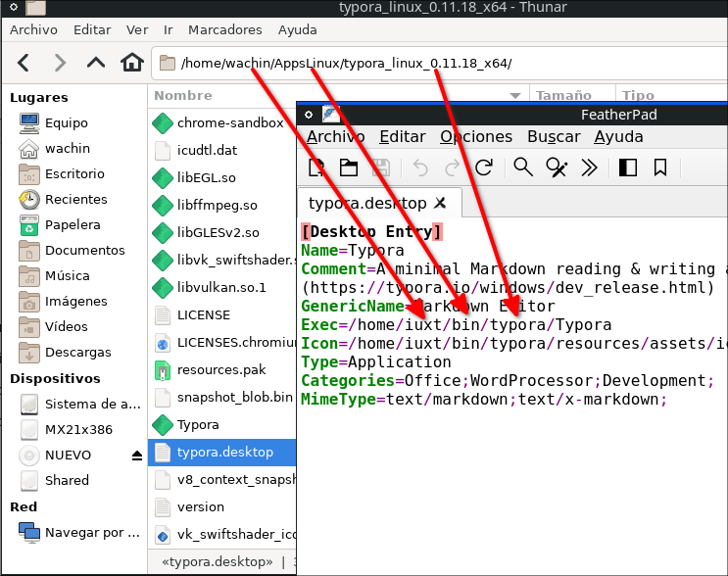This screenshot has height=576, width=728.
Task: Click FeatherPad undo arrow
Action: click(x=420, y=168)
